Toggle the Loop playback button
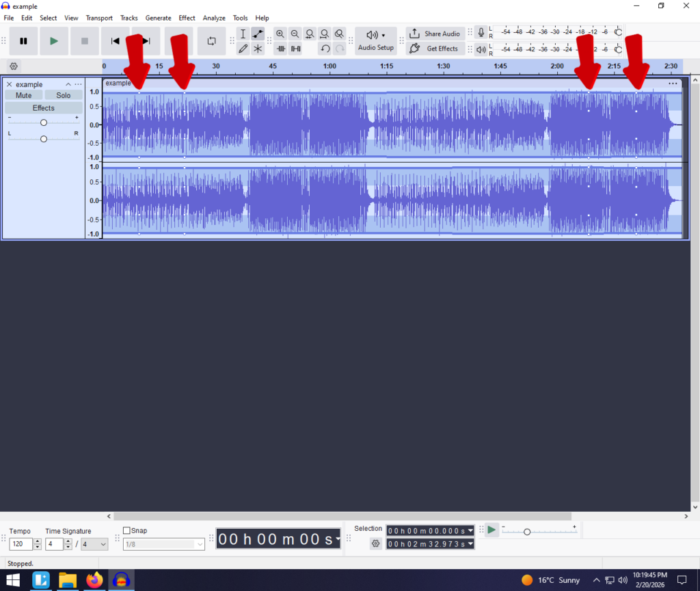Screen dimensions: 700x591 click(211, 41)
